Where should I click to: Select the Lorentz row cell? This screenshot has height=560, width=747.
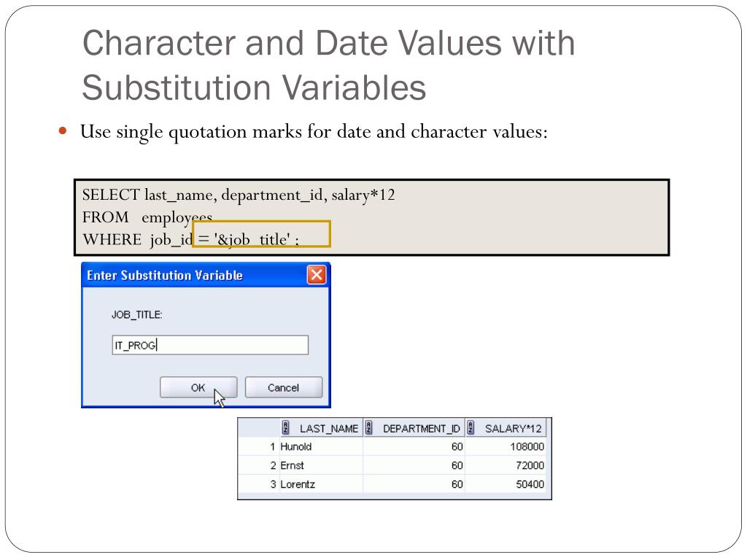tap(321, 484)
